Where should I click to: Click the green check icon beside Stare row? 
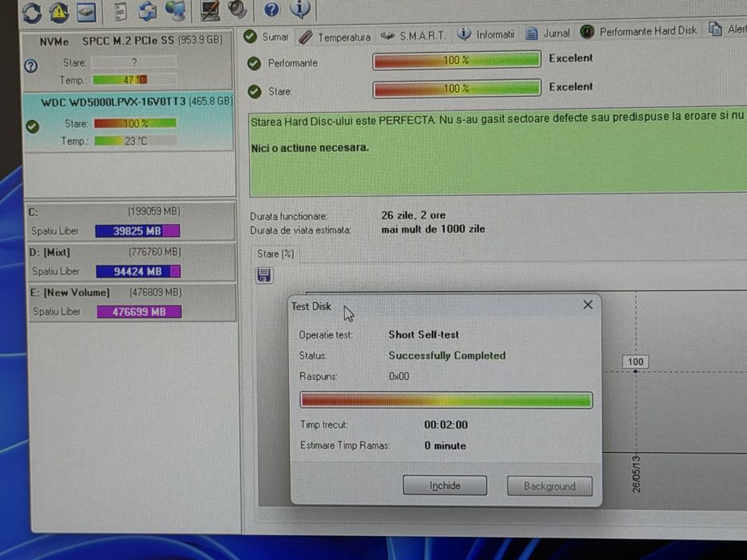click(x=255, y=91)
